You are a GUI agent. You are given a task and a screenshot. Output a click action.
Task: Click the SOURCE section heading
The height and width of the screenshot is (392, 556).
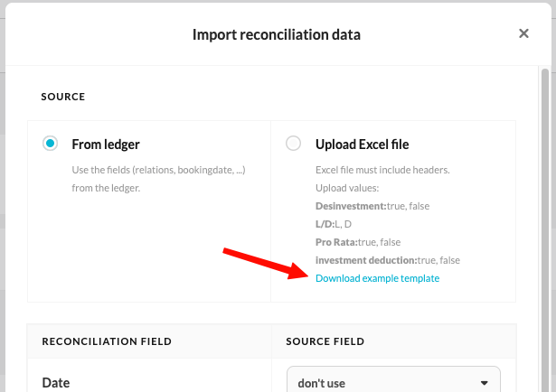[63, 96]
